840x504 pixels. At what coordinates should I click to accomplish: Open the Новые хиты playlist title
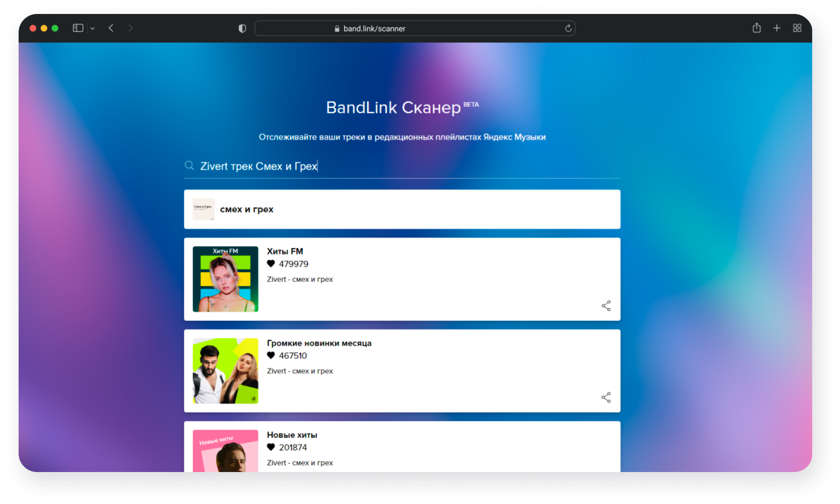pyautogui.click(x=292, y=435)
